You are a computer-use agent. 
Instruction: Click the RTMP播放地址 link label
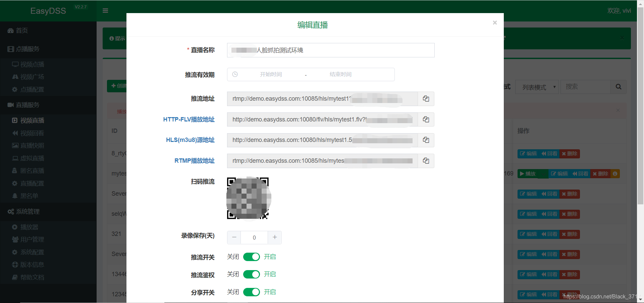pyautogui.click(x=195, y=161)
